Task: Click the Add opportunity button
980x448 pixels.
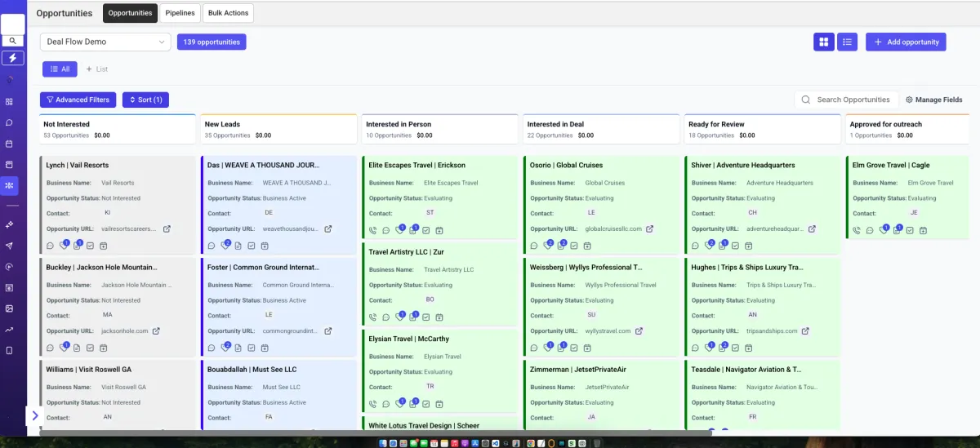Action: point(905,42)
